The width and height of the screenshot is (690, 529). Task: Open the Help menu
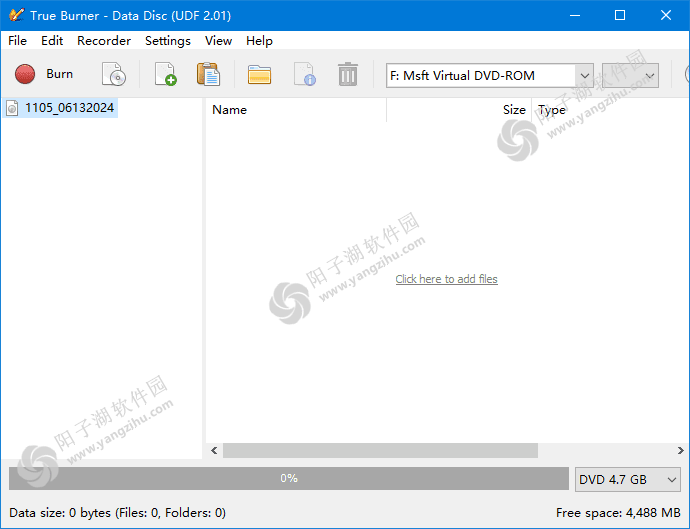coord(259,40)
